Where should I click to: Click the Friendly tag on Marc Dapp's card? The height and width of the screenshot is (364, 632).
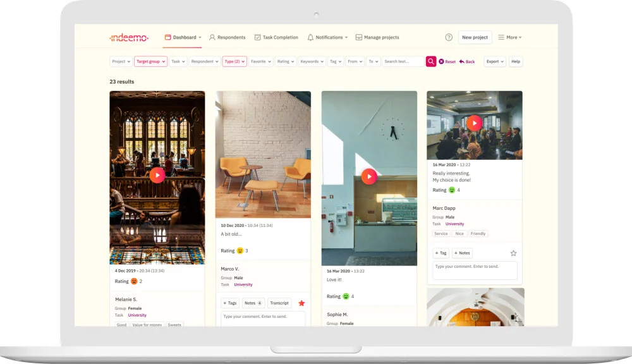478,234
